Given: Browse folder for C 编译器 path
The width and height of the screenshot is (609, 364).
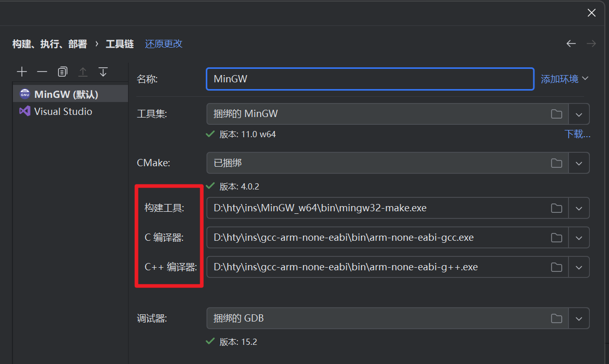Looking at the screenshot, I should (x=557, y=238).
